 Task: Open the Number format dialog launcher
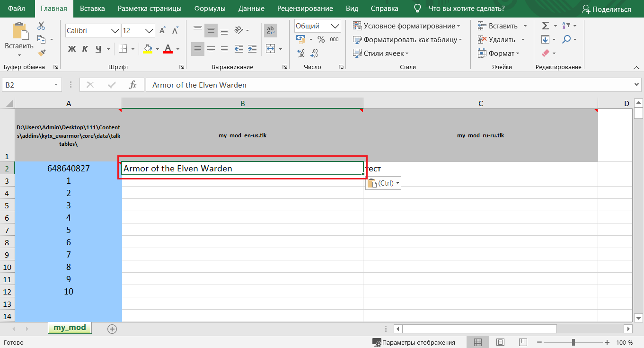point(342,67)
